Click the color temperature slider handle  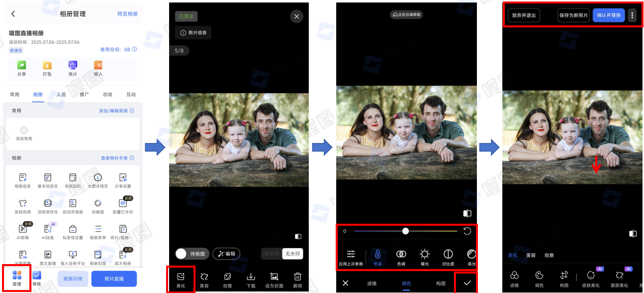click(x=406, y=231)
